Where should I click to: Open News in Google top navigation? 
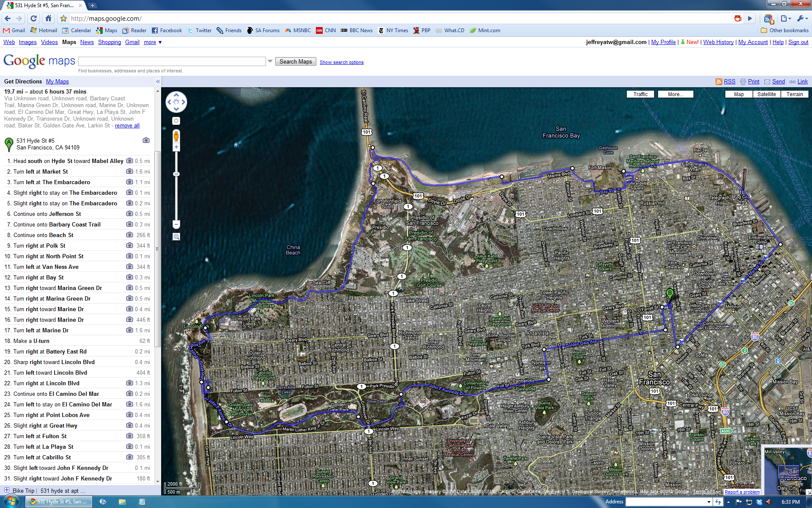[x=87, y=42]
